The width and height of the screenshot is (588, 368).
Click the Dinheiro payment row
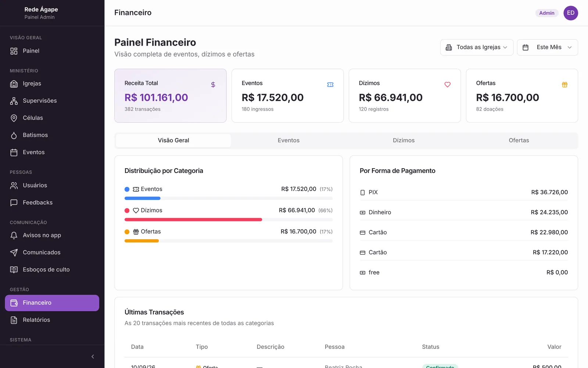pyautogui.click(x=464, y=212)
